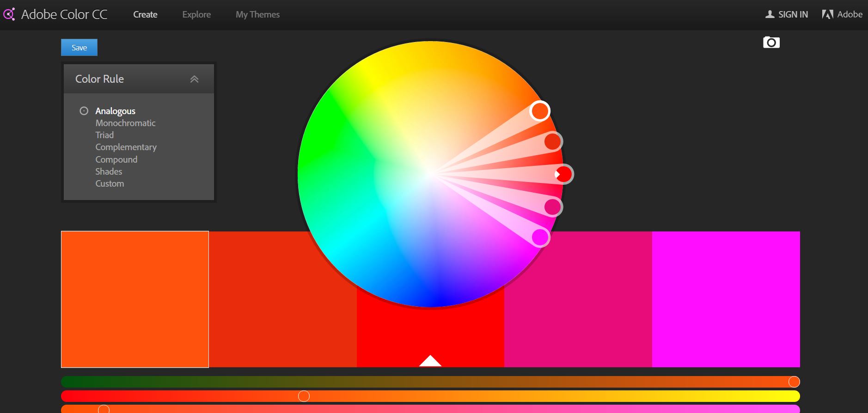Click the Adobe logo icon

pyautogui.click(x=827, y=14)
